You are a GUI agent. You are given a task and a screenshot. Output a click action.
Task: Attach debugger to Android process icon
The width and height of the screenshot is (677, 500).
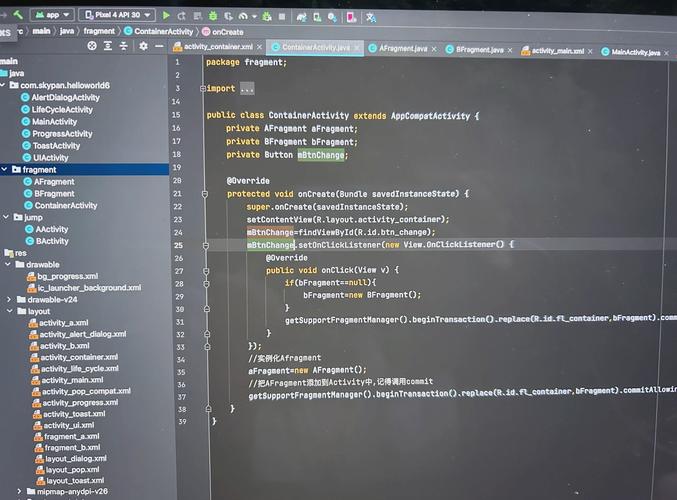(x=267, y=16)
